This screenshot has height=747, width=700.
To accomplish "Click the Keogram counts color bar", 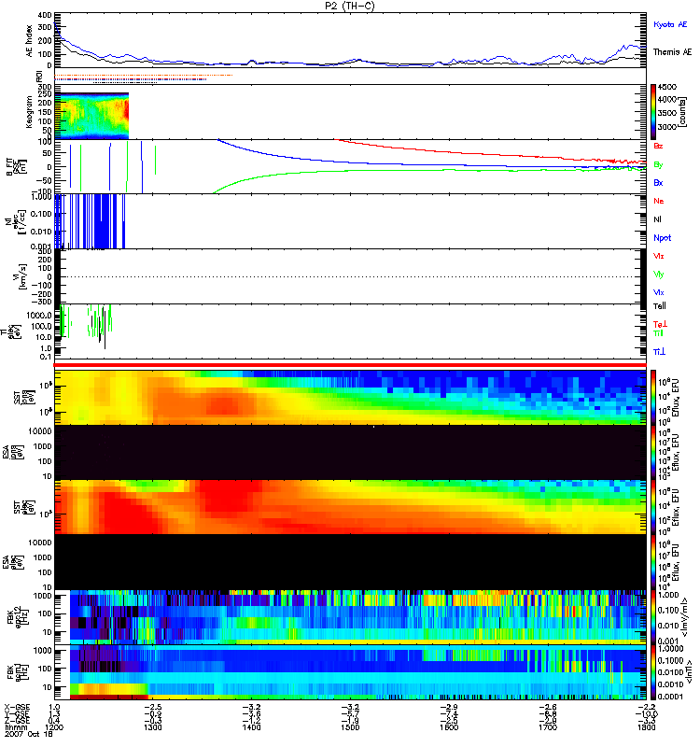I will pos(653,112).
